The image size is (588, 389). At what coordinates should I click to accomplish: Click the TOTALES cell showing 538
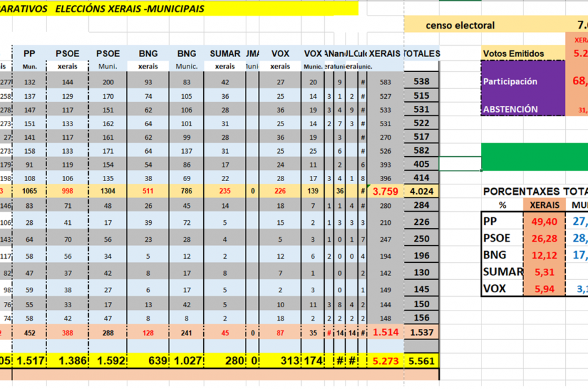421,82
